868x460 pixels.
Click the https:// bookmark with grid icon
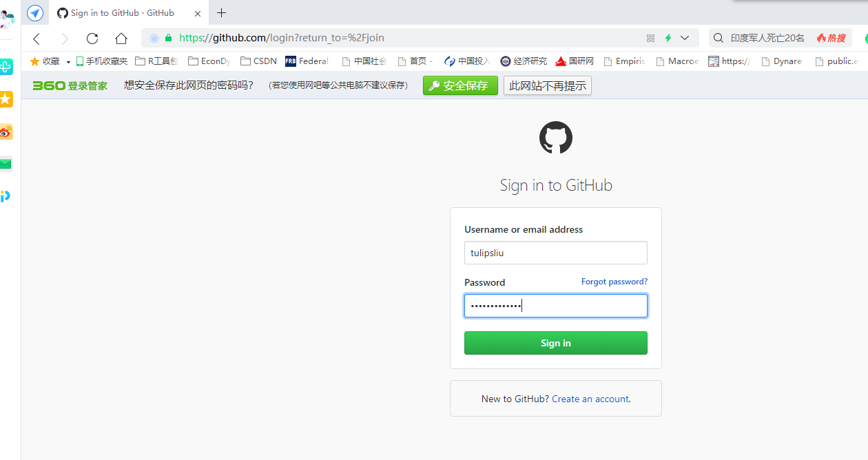point(729,61)
